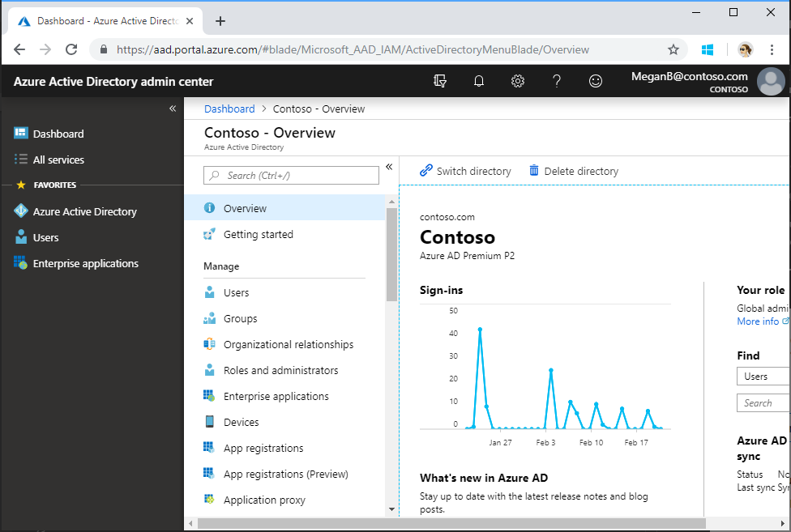Click the forward browser arrow
Viewport: 791px width, 532px height.
click(45, 49)
